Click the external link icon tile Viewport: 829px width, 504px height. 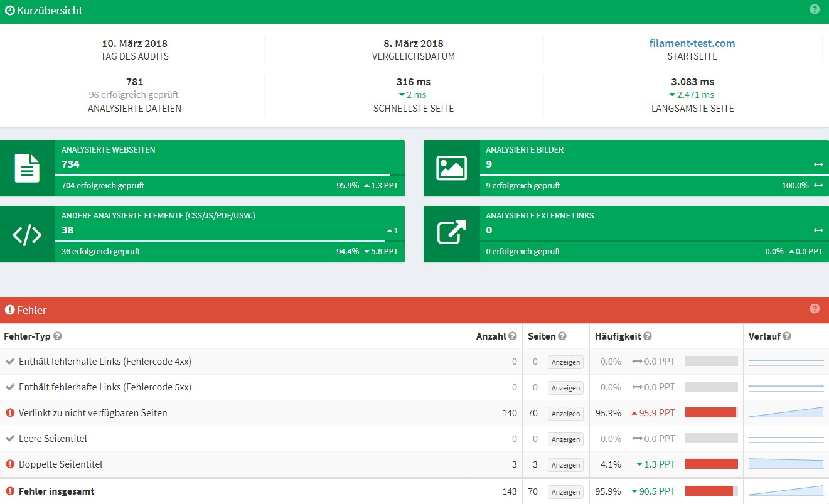tap(451, 234)
